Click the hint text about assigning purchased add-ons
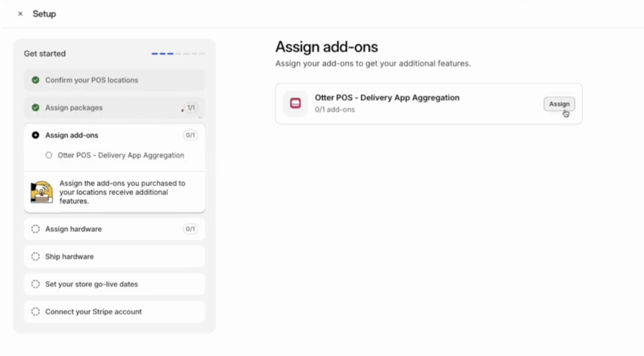The image size is (644, 356). [x=122, y=192]
